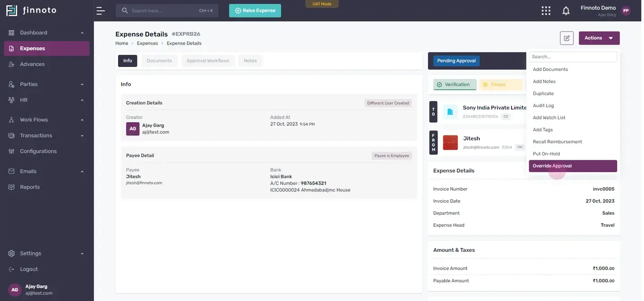Image resolution: width=644 pixels, height=301 pixels.
Task: Click the Verification check icon
Action: coord(439,85)
